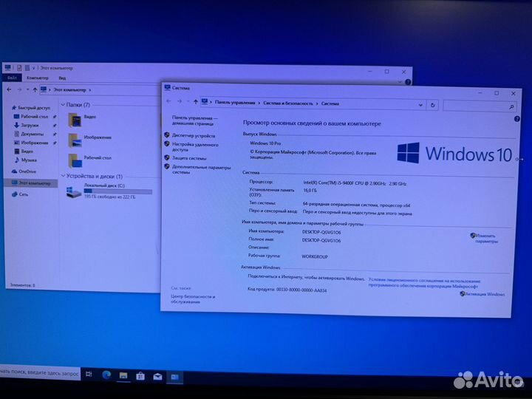Refresh the System window address bar
This screenshot has width=532, height=399.
coord(432,105)
